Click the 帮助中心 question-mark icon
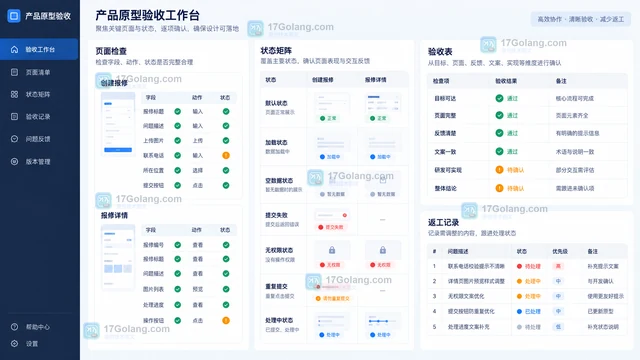Viewport: 640px width, 360px height. (14, 327)
